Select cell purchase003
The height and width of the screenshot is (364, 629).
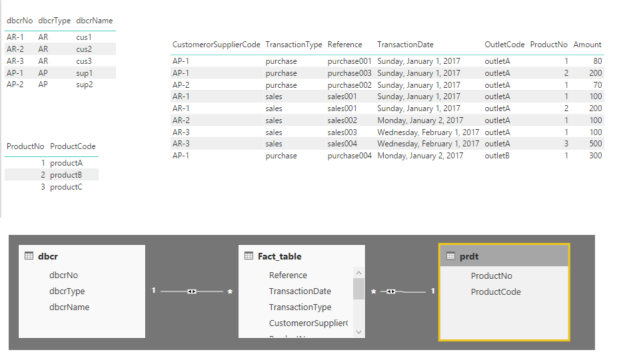tap(349, 73)
